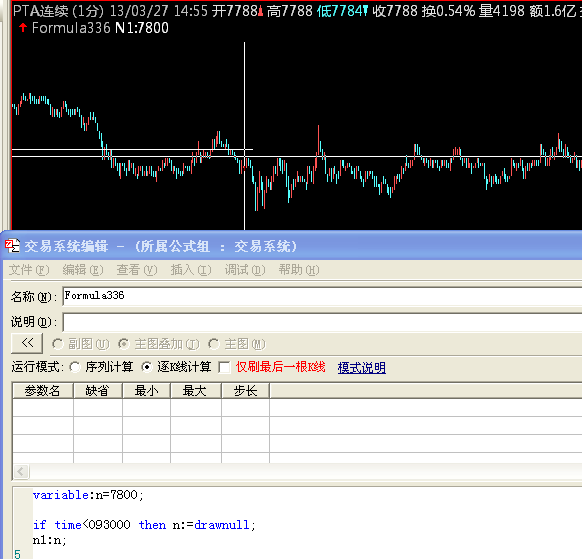Open the 帮助(H) menu
Screen dimensions: 582x559
click(x=299, y=270)
